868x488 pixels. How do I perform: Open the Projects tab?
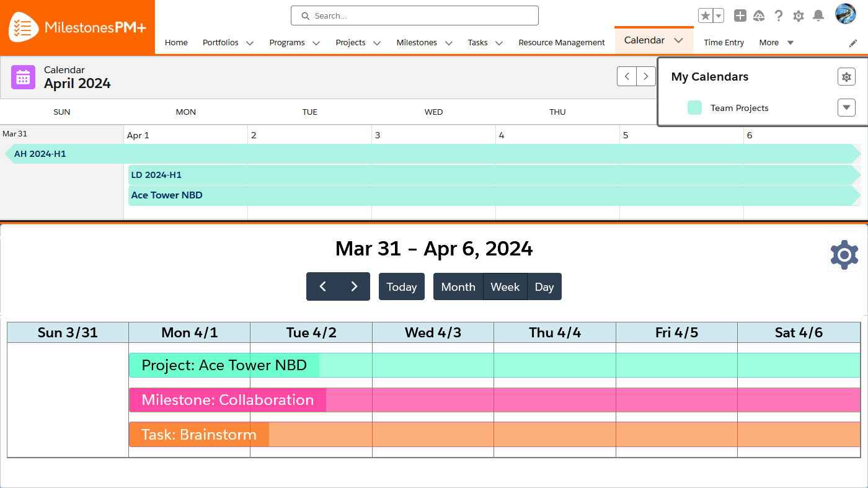[350, 42]
